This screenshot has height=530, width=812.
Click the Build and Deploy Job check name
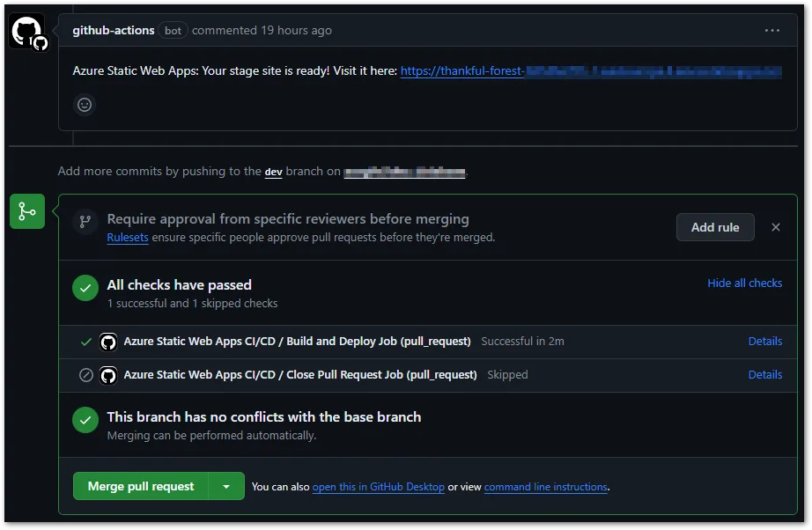click(x=297, y=342)
